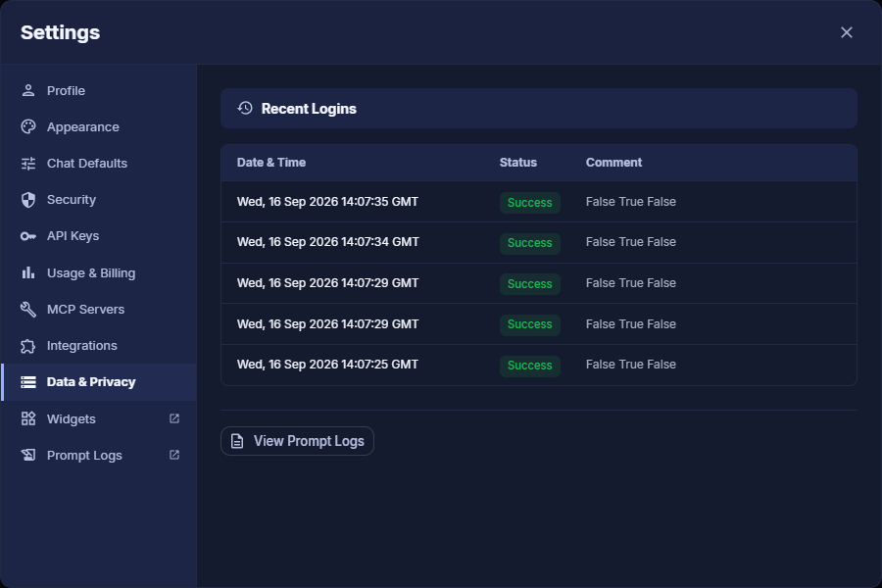Click the Recent Logins header
The height and width of the screenshot is (588, 882).
(x=539, y=108)
